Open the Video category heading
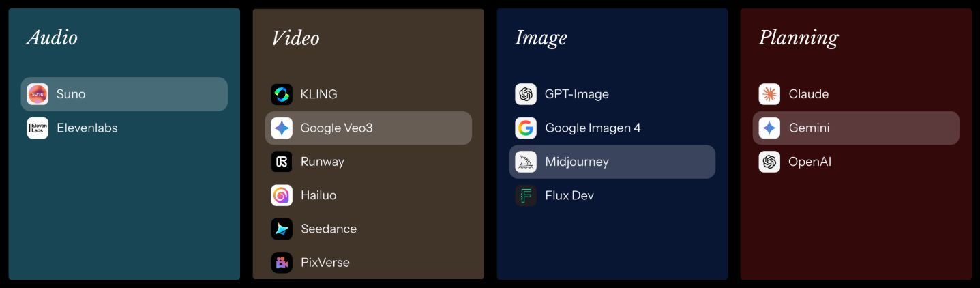Screen dimensions: 980x288 (x=295, y=38)
